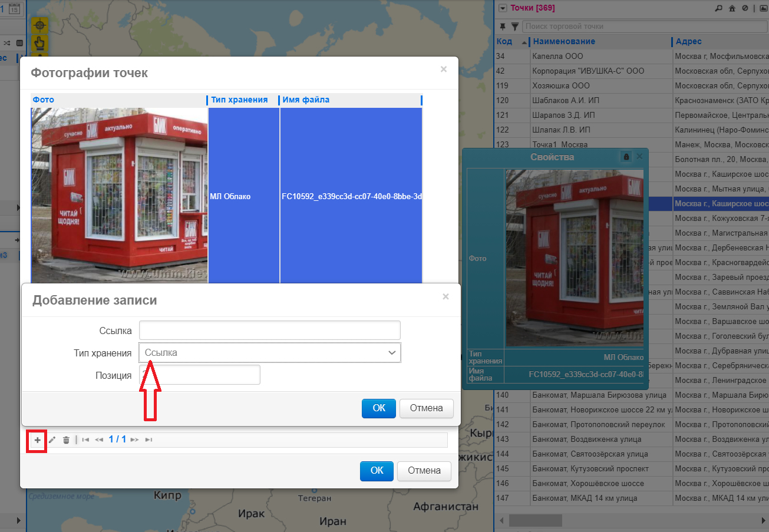Image resolution: width=769 pixels, height=532 pixels.
Task: Go to first page of photo records
Action: (x=85, y=440)
